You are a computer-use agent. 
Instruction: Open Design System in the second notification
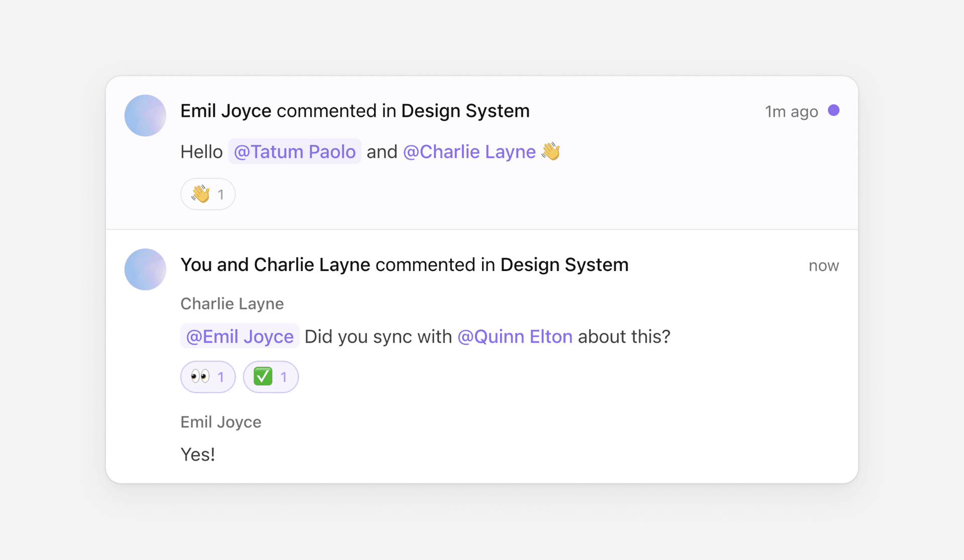pyautogui.click(x=564, y=265)
